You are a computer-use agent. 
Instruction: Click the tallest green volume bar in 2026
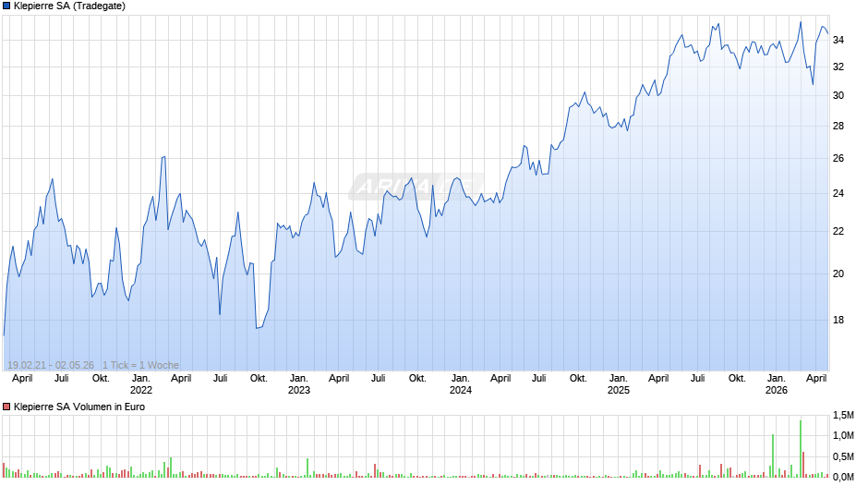[x=801, y=449]
